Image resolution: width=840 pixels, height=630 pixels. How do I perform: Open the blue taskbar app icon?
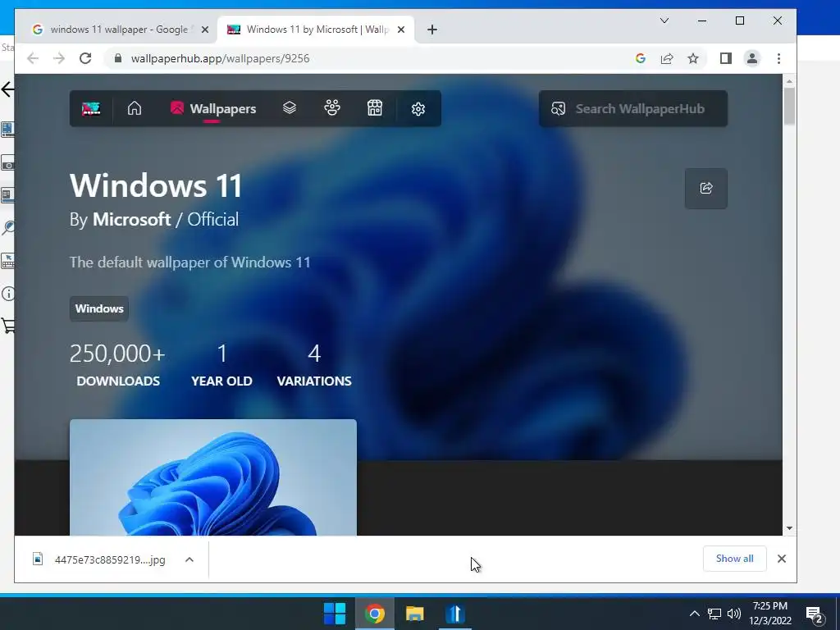(x=454, y=614)
